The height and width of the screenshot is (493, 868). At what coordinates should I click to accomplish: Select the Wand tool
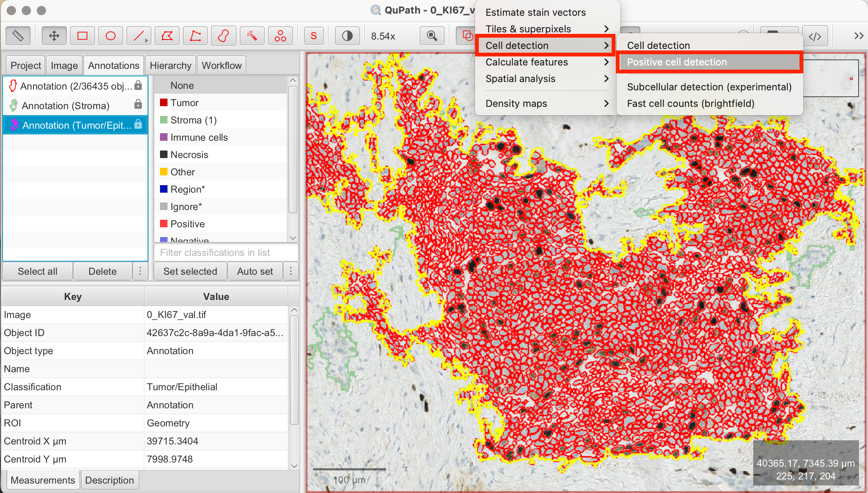pos(252,36)
